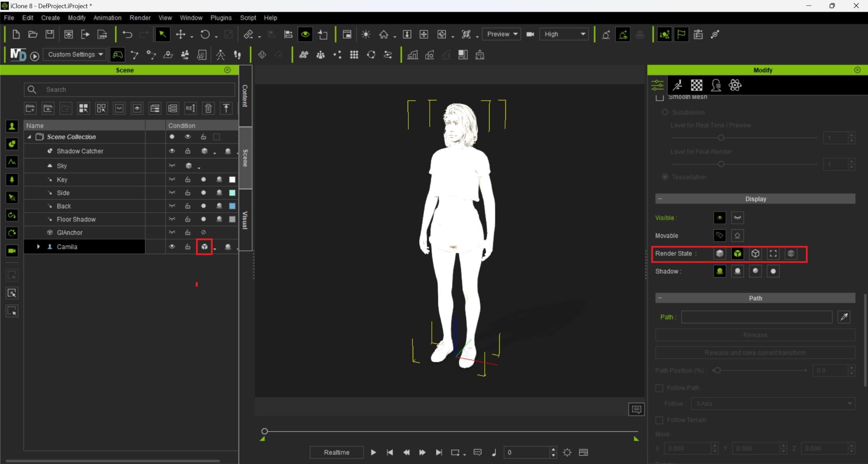The height and width of the screenshot is (464, 868).
Task: Toggle visibility eye for Shadow Catcher
Action: tap(172, 151)
